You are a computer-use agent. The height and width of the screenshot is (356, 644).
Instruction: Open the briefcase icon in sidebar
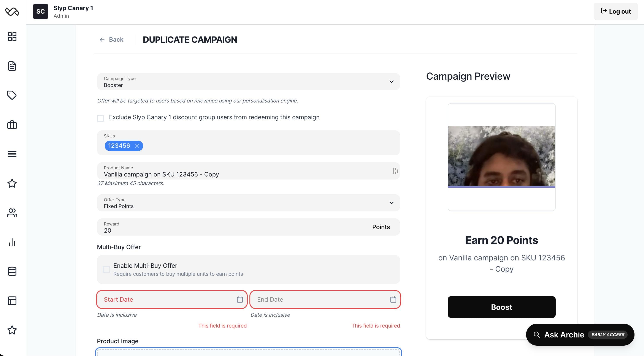12,125
